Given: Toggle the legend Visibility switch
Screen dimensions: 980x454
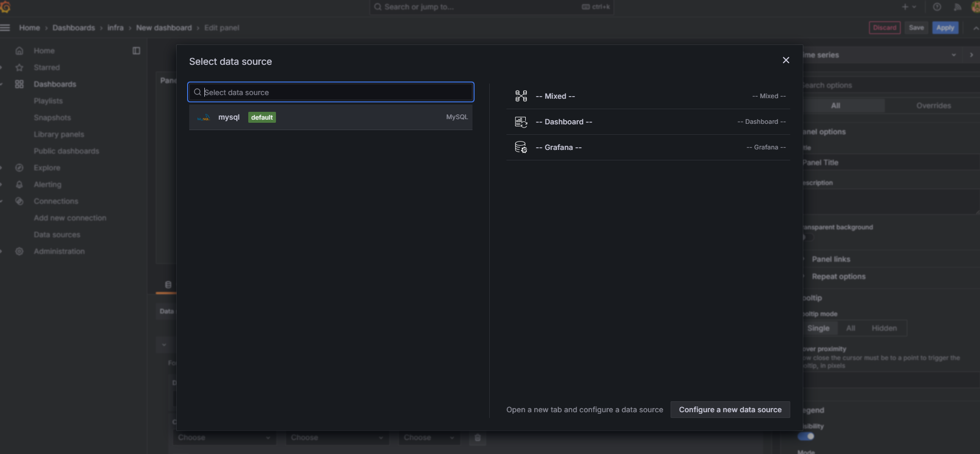Looking at the screenshot, I should (x=806, y=436).
